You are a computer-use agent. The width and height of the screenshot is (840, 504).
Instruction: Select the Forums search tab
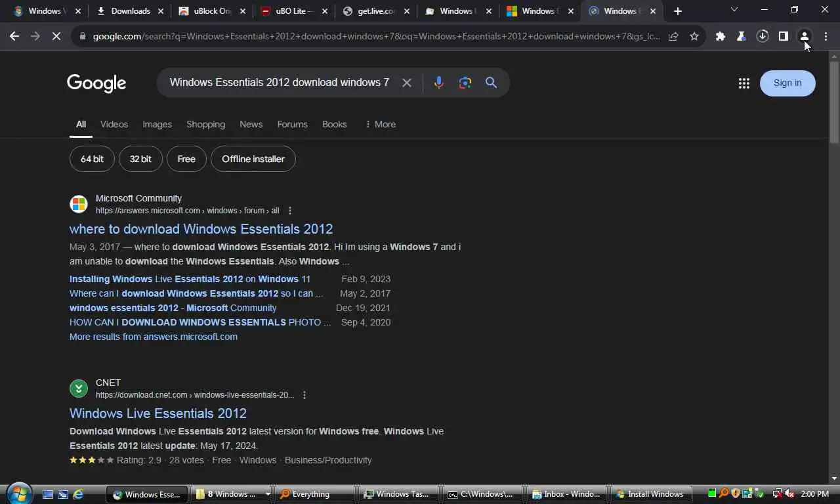292,124
